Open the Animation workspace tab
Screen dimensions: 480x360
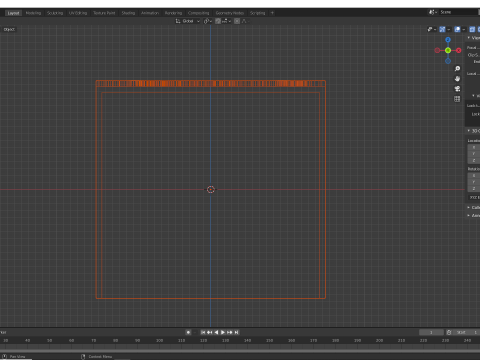pyautogui.click(x=150, y=13)
